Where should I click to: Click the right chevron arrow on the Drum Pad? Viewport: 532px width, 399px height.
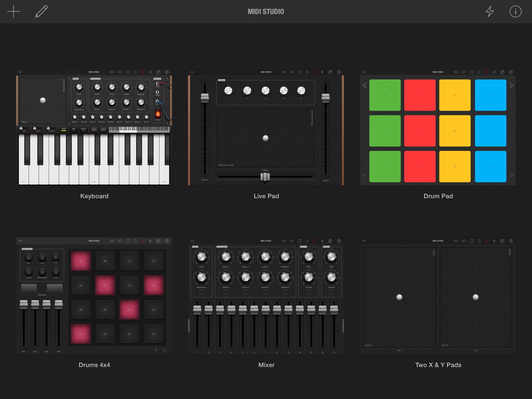click(x=511, y=85)
